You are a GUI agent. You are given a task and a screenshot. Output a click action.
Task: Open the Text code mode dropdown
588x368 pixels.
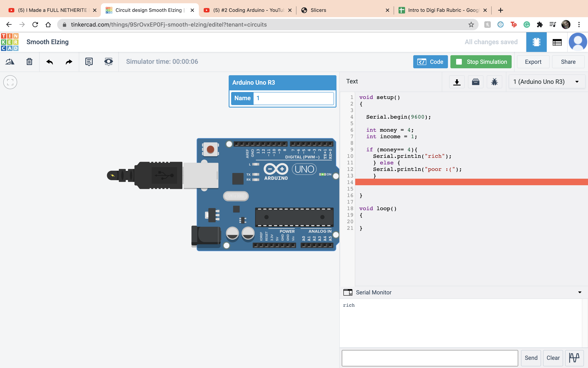click(x=352, y=81)
